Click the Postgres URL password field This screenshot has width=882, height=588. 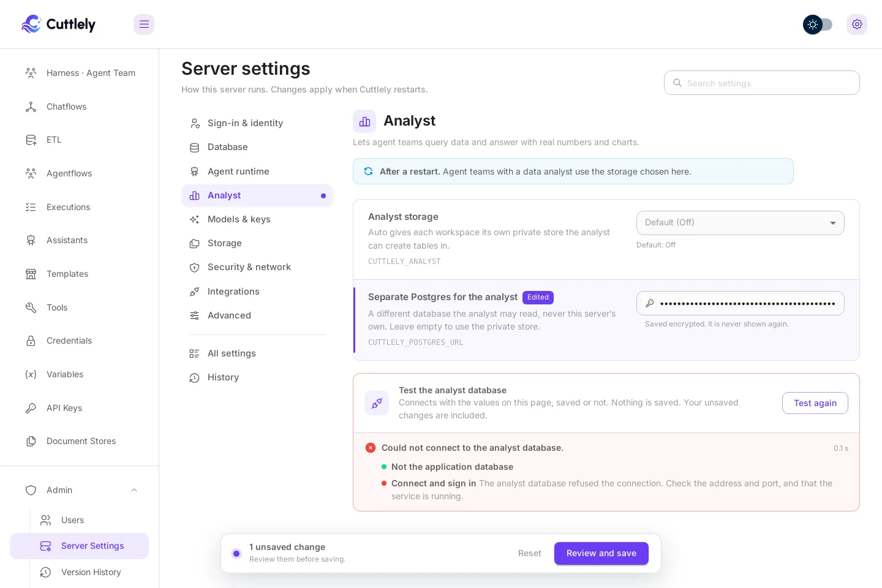(x=741, y=303)
